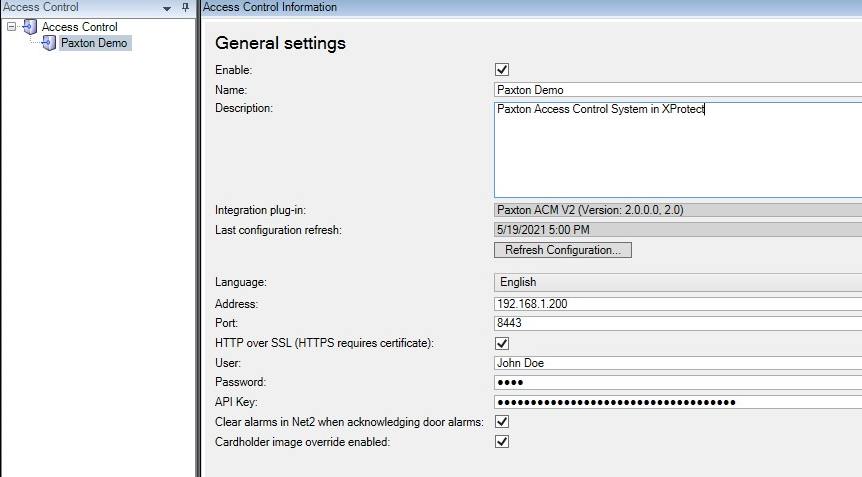Click the Password field
Screen dimensions: 862x477
coord(678,382)
